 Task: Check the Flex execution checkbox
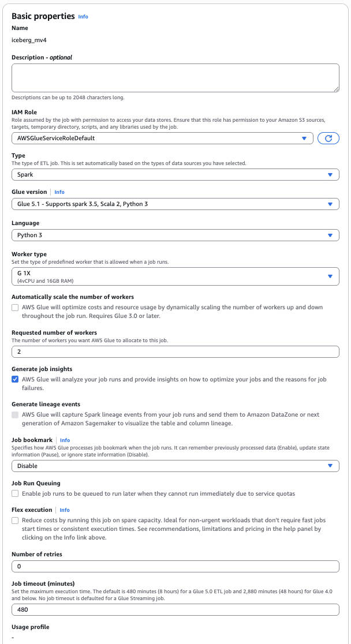(15, 521)
